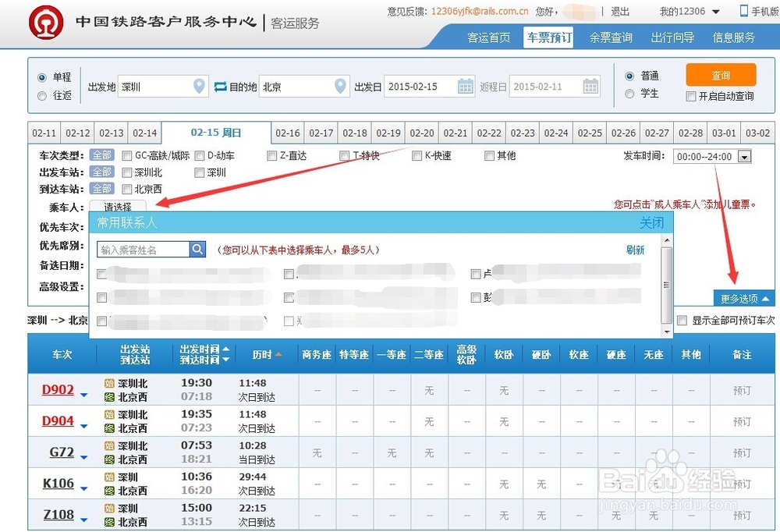Open the calendar icon beside 返程日

pyautogui.click(x=590, y=87)
